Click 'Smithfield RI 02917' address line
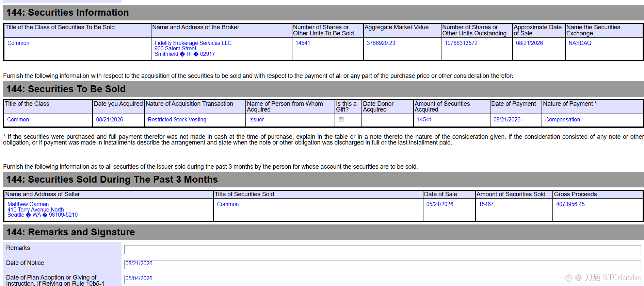This screenshot has width=644, height=286. 185,54
